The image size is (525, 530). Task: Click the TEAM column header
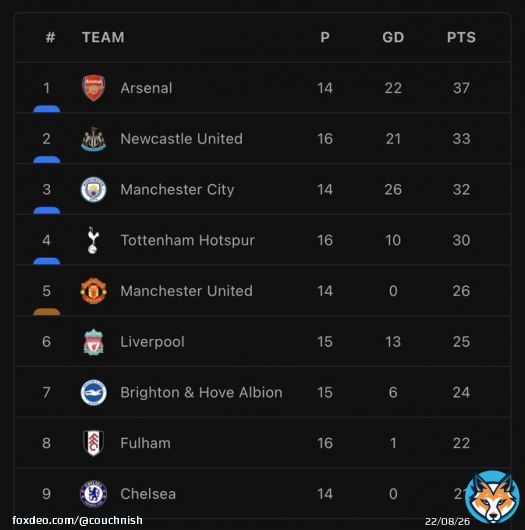click(103, 37)
